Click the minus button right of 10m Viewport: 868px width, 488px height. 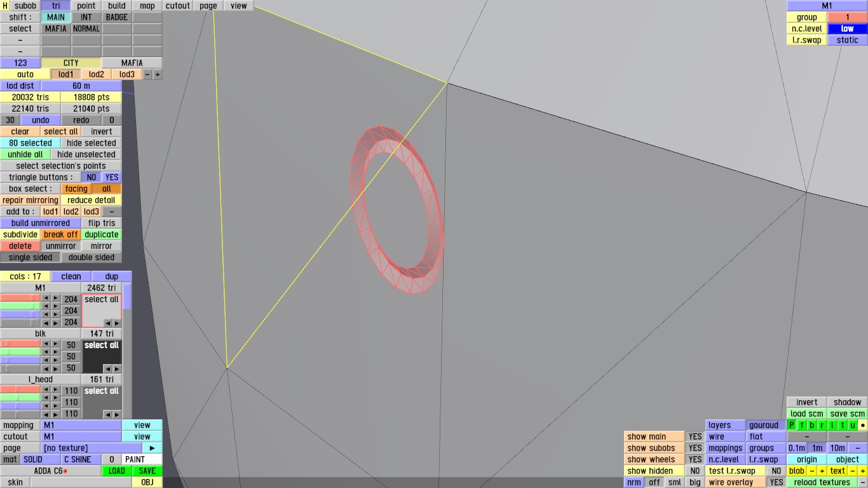tap(858, 448)
